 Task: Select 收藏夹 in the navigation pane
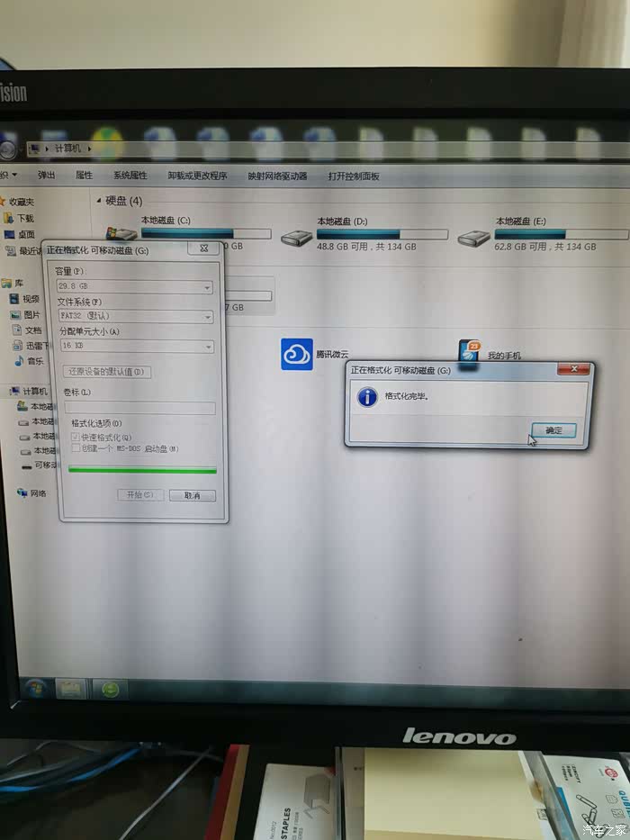pos(22,202)
